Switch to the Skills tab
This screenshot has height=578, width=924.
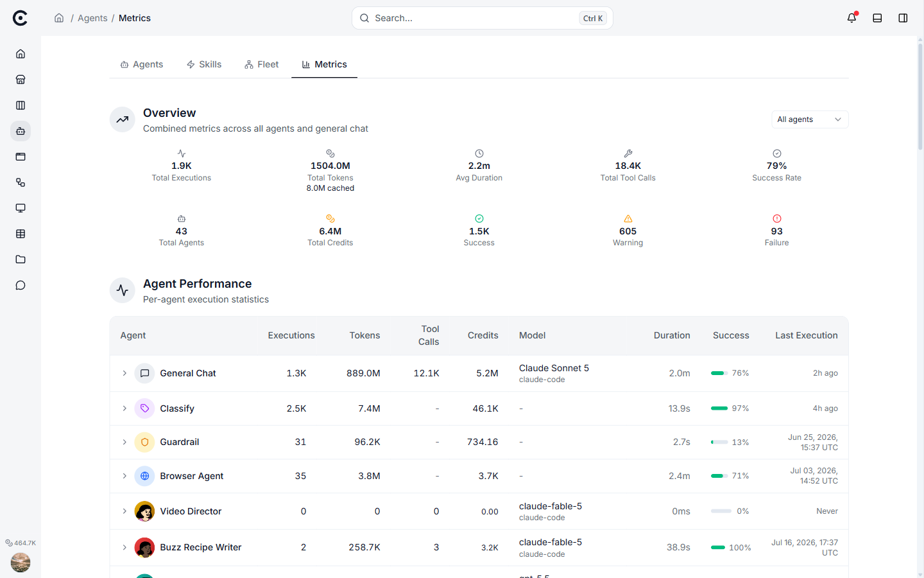click(x=204, y=64)
